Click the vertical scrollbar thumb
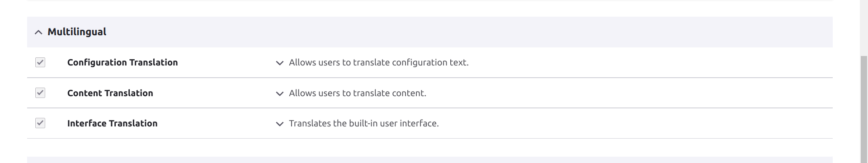This screenshot has height=163, width=868. coord(864,108)
